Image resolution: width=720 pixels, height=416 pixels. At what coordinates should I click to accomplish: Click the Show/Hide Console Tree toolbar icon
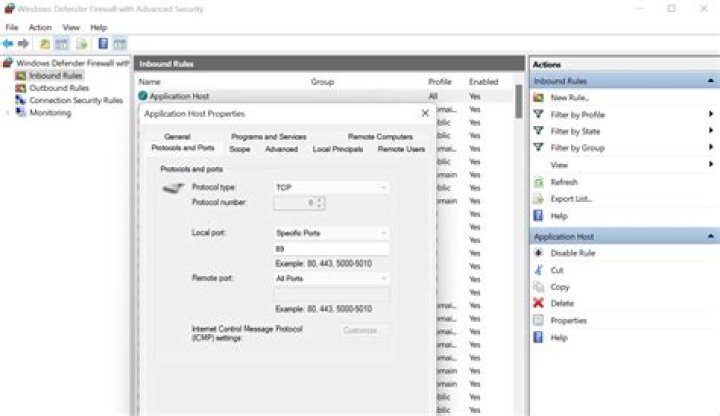pos(62,44)
